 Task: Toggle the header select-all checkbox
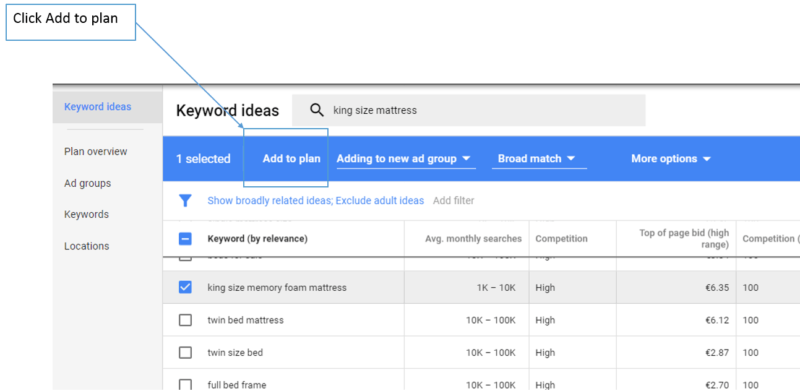click(185, 238)
